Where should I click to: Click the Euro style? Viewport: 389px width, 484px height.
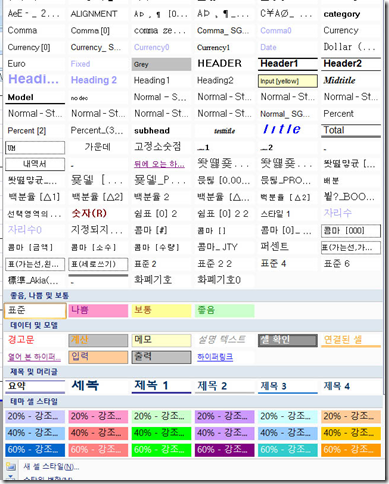(x=35, y=64)
